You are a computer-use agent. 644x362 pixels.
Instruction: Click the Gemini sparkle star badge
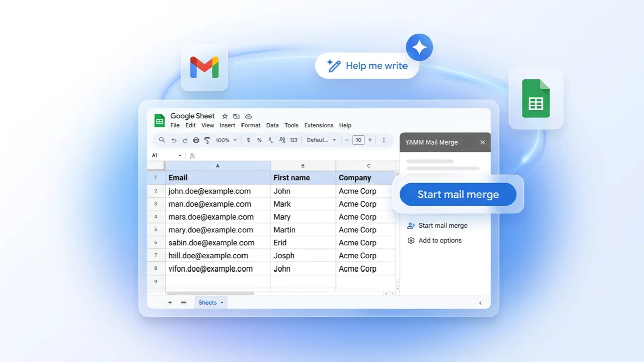tap(419, 48)
